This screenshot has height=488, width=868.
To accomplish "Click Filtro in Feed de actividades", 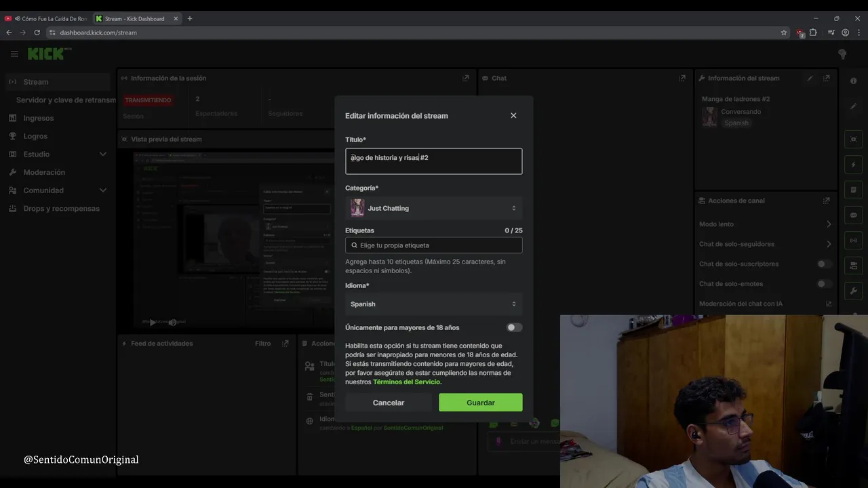I will click(x=263, y=344).
